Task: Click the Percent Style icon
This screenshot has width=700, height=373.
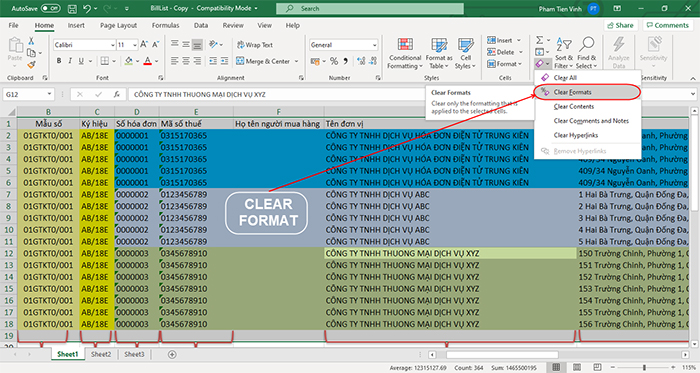Action: click(x=333, y=61)
